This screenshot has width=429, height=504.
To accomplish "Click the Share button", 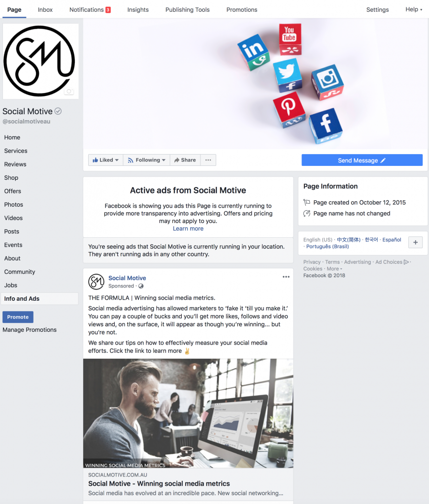I will coord(185,160).
